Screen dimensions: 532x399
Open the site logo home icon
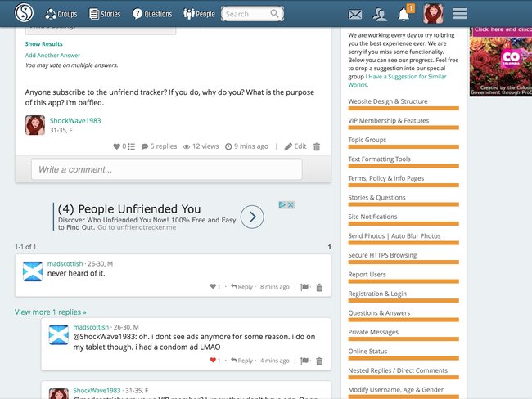pos(24,12)
